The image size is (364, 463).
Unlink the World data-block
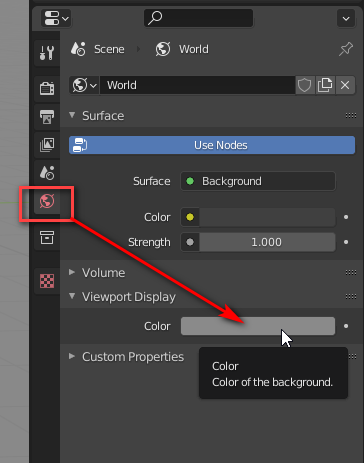(x=345, y=85)
